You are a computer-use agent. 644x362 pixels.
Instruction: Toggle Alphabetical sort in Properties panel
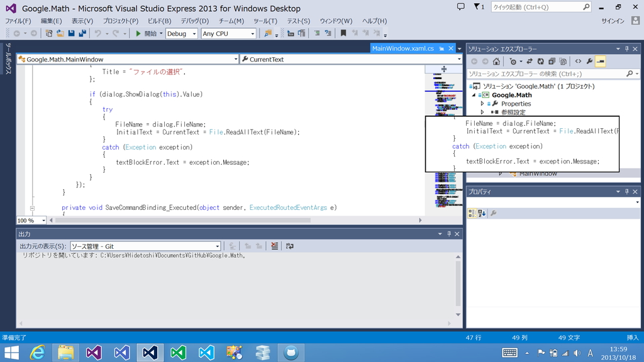[482, 213]
